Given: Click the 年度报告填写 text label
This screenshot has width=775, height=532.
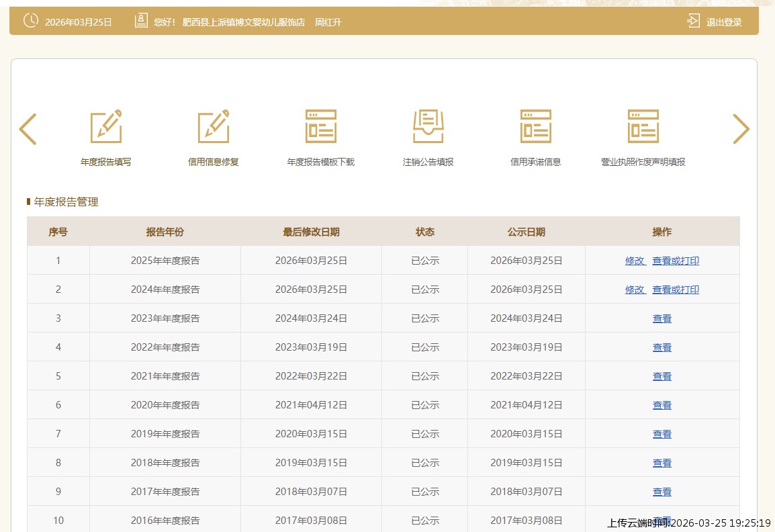Looking at the screenshot, I should (x=106, y=162).
